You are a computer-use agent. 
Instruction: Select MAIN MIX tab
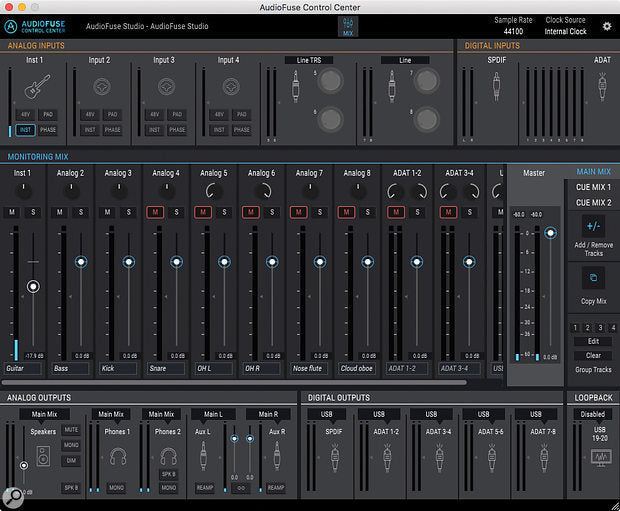594,172
